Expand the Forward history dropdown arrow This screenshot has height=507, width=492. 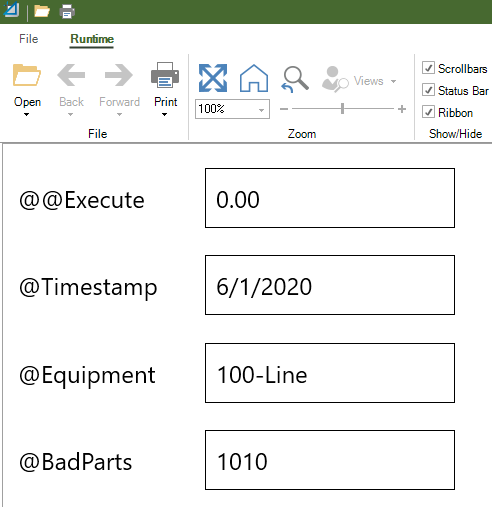click(x=119, y=115)
